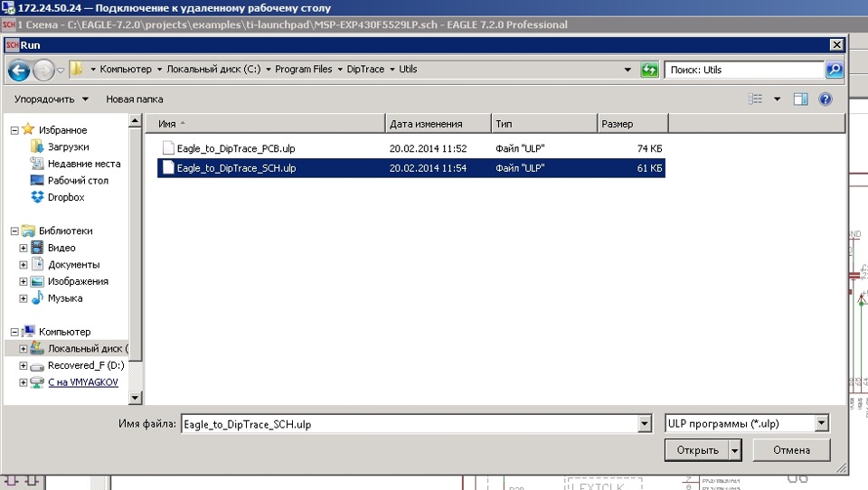Image resolution: width=868 pixels, height=490 pixels.
Task: Click the SCH icon in Run title bar
Action: point(12,45)
